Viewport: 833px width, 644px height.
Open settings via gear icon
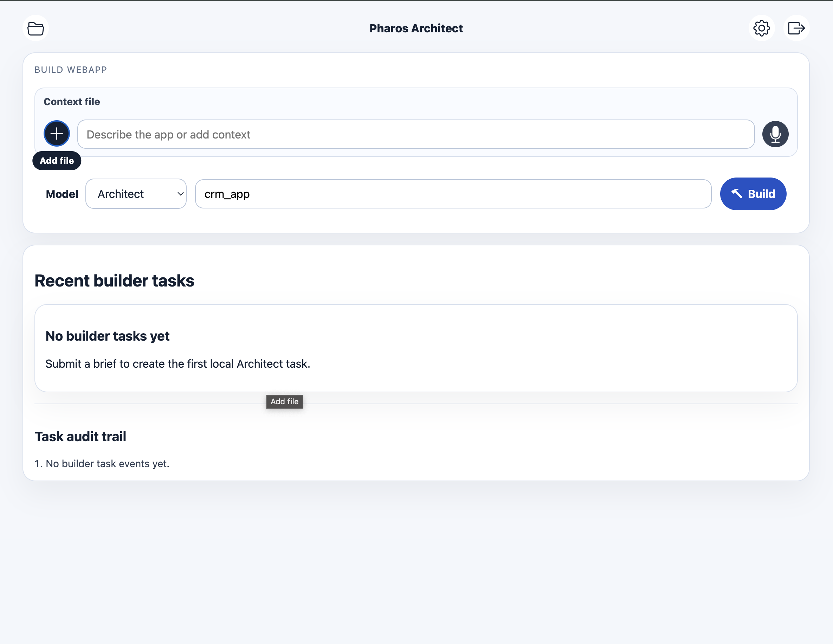tap(761, 28)
